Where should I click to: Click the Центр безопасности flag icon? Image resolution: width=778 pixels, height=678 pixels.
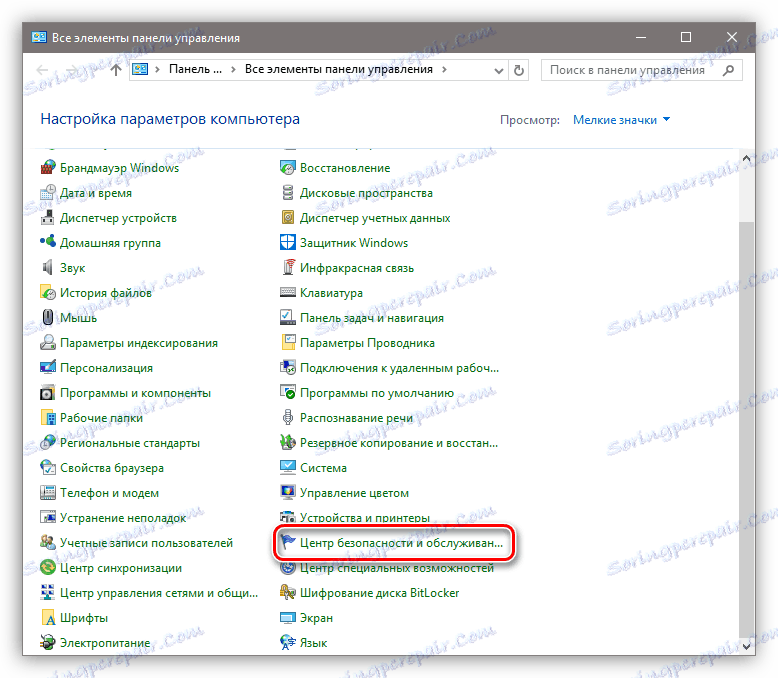point(288,543)
